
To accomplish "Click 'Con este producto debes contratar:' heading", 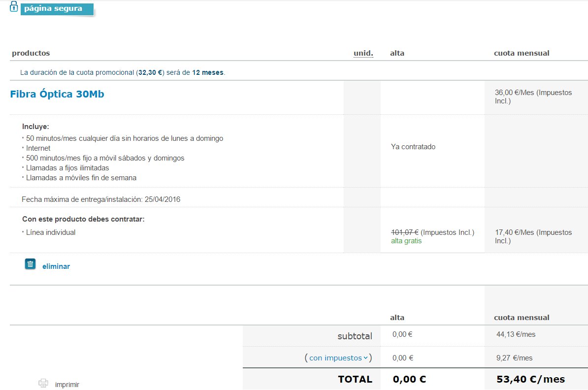I will pos(83,219).
